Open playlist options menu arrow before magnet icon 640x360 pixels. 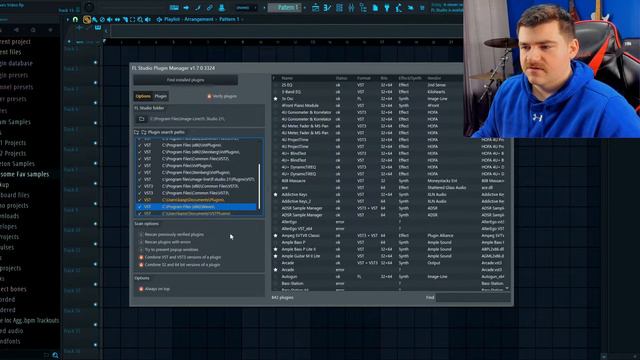pos(68,19)
